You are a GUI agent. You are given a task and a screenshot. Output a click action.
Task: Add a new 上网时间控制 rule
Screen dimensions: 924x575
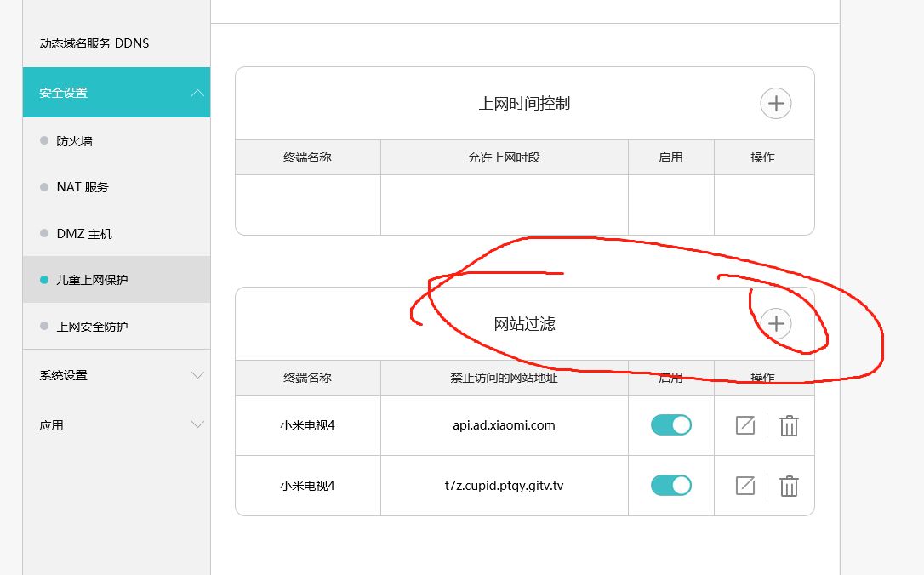[775, 104]
